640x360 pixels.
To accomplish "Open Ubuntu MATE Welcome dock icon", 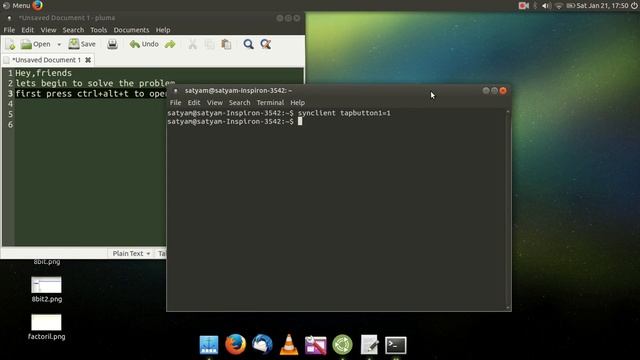I will (x=342, y=345).
